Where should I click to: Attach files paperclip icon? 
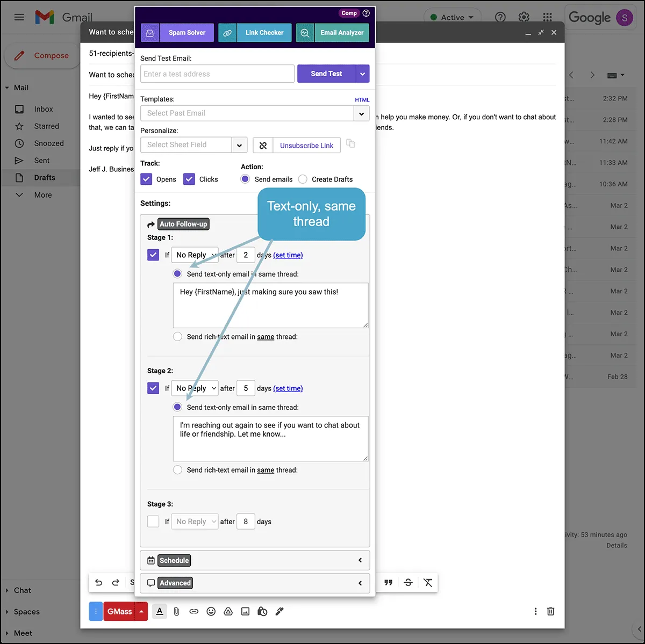pyautogui.click(x=176, y=611)
